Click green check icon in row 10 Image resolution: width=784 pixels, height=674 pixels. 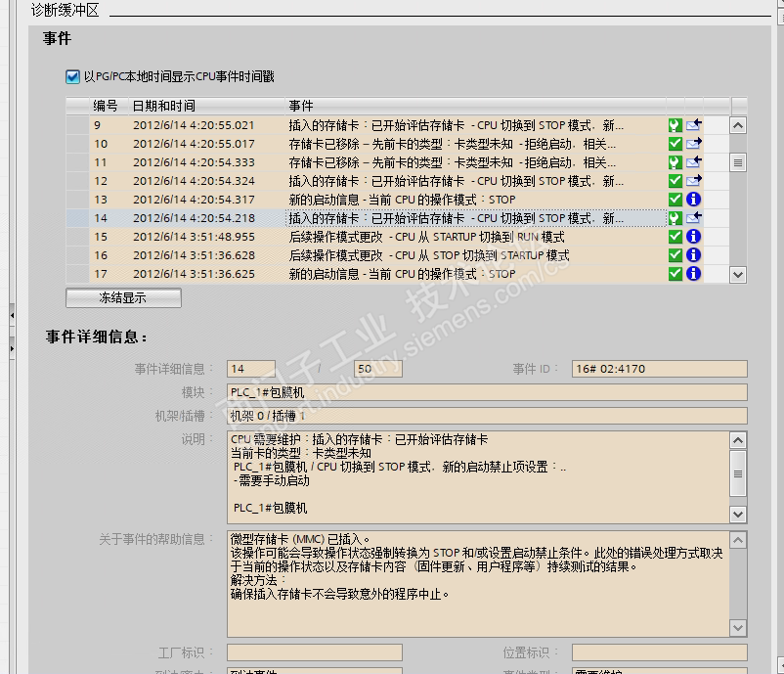coord(675,144)
